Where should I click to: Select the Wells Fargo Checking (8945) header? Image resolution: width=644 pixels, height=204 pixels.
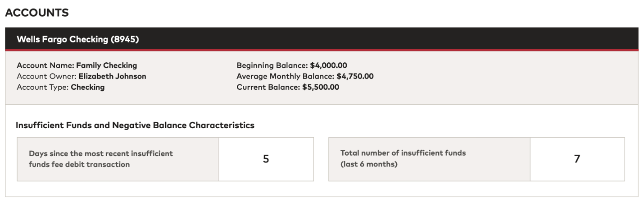(x=77, y=39)
